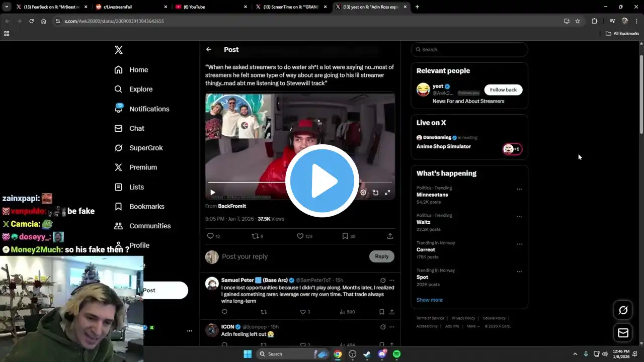Open Chat in the X sidebar
Screen dimensions: 644x362
[129, 128]
